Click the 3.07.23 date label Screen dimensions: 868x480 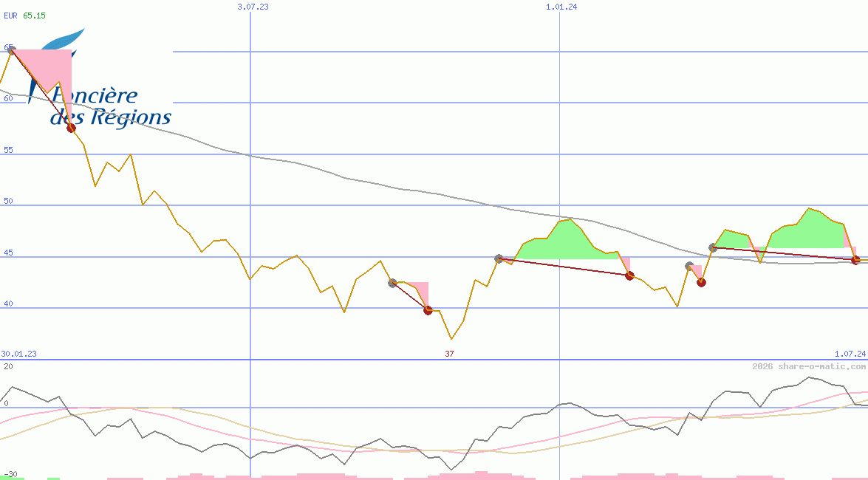253,7
